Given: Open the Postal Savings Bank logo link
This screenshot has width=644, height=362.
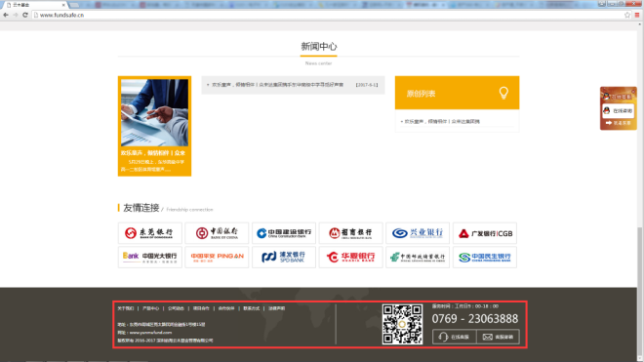Looking at the screenshot, I should pos(418,258).
